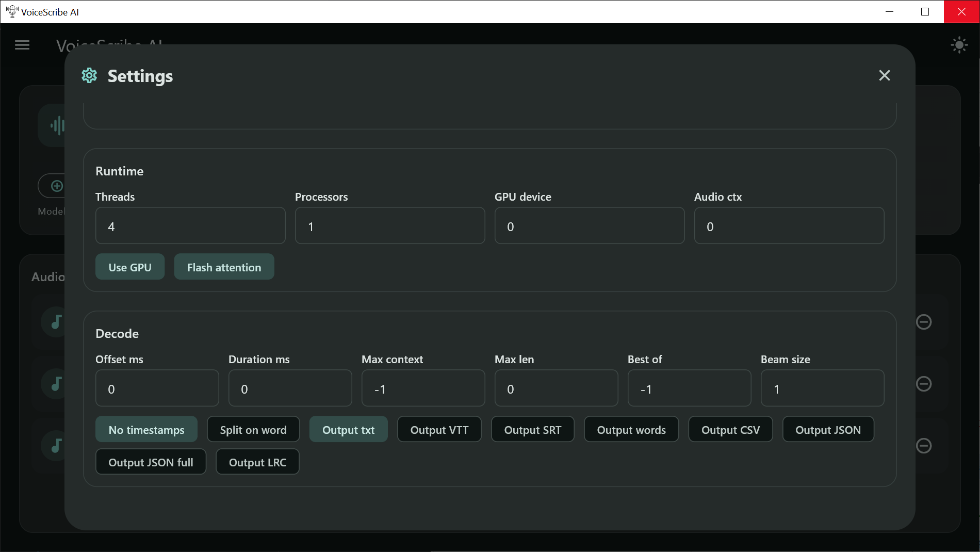Focus the Processors input field
The image size is (980, 552).
pyautogui.click(x=390, y=225)
